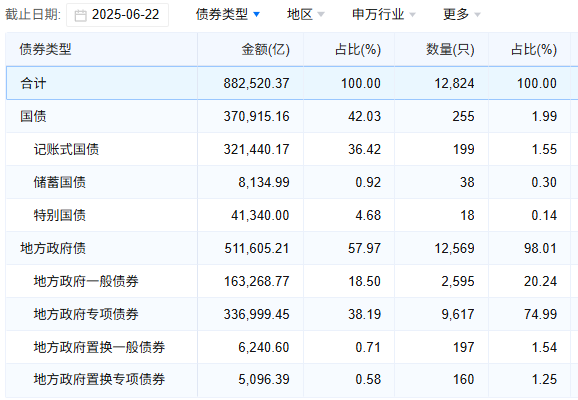Expand the 地区 dropdown filter
The height and width of the screenshot is (400, 578).
(306, 14)
